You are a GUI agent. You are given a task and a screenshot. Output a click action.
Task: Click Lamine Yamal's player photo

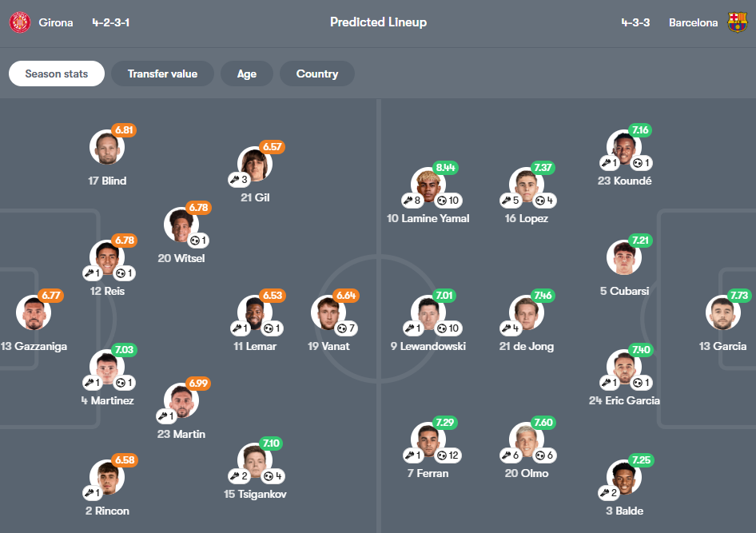(428, 185)
